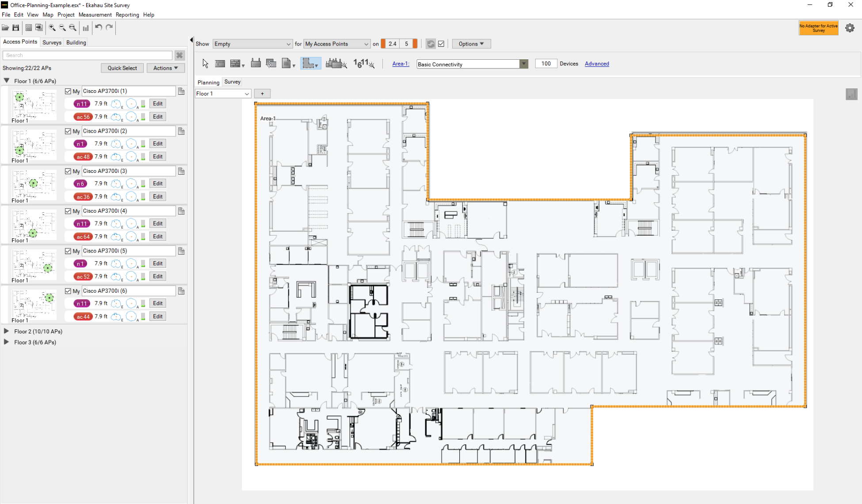The image size is (862, 504).
Task: Switch to the Survey mode tab
Action: [232, 82]
